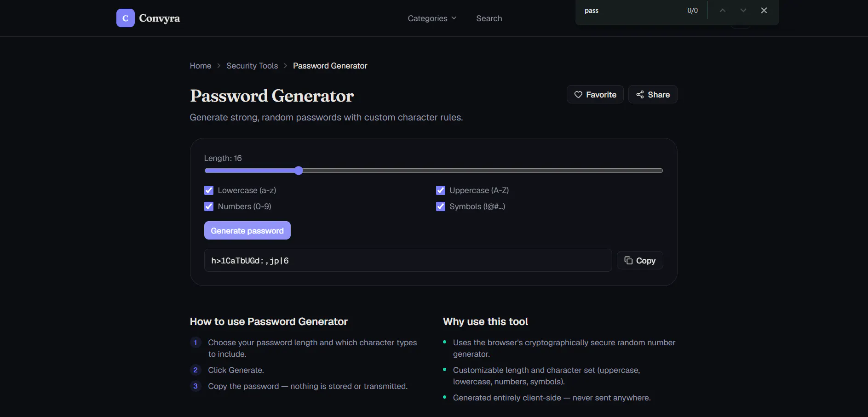The image size is (868, 417).
Task: Click 'How to use Password Generator' heading
Action: 269,321
